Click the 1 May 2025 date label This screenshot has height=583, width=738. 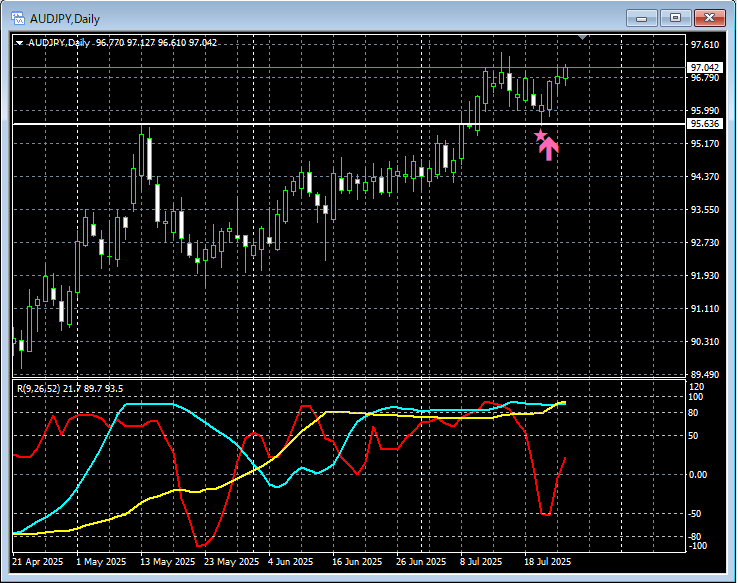[x=101, y=562]
